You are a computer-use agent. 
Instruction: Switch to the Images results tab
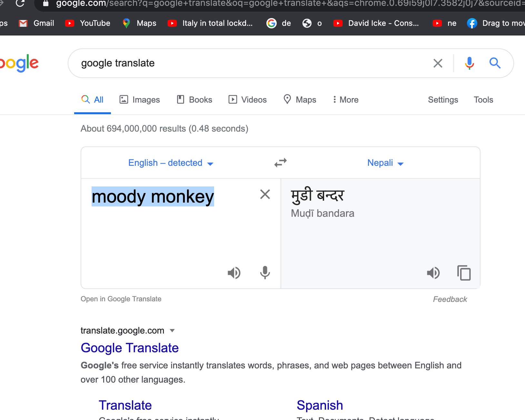[x=140, y=100]
